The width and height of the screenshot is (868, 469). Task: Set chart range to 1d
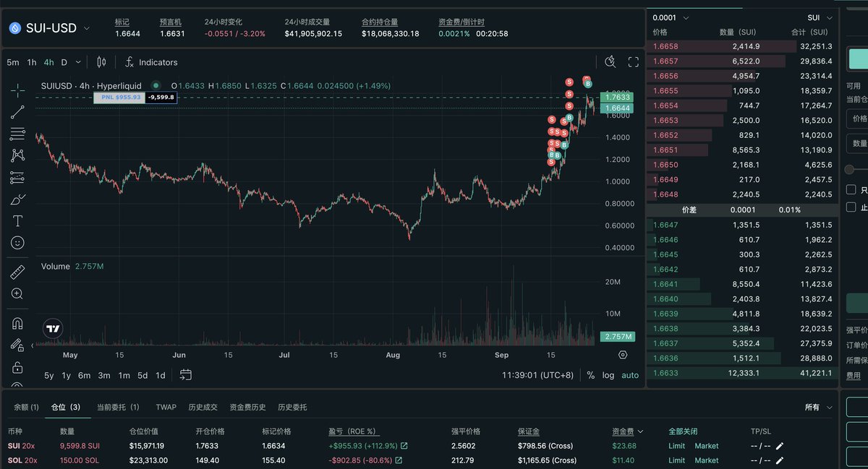(x=161, y=375)
